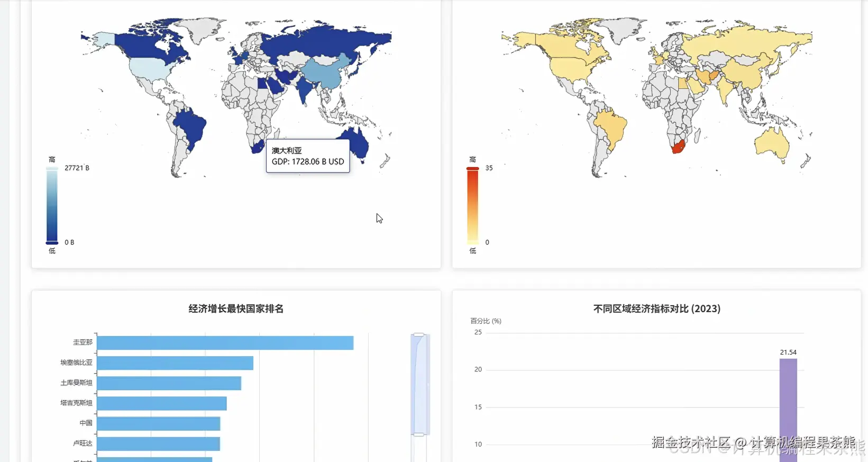
Task: Click the top handle of the red-yellow legend
Action: click(x=473, y=168)
